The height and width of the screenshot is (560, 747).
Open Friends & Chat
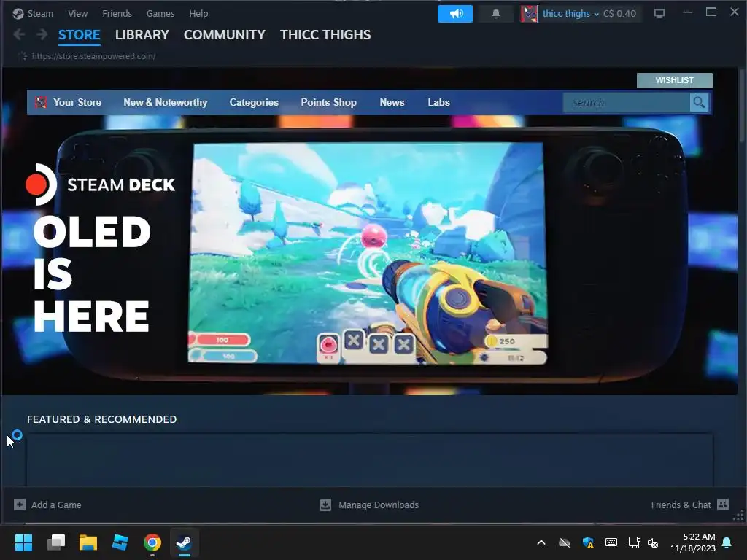[681, 505]
